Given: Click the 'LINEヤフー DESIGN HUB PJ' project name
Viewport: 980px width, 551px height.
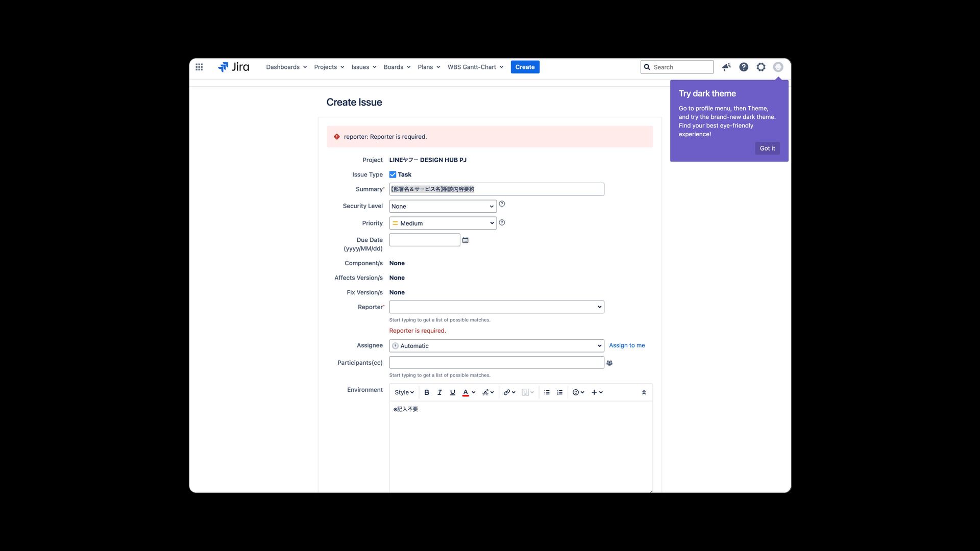Looking at the screenshot, I should click(x=428, y=160).
